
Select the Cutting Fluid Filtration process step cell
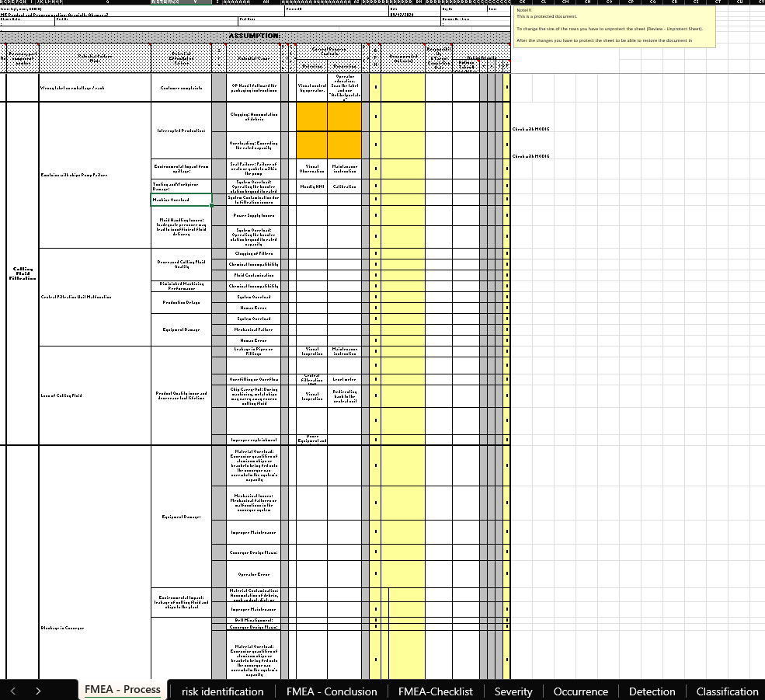click(x=21, y=272)
